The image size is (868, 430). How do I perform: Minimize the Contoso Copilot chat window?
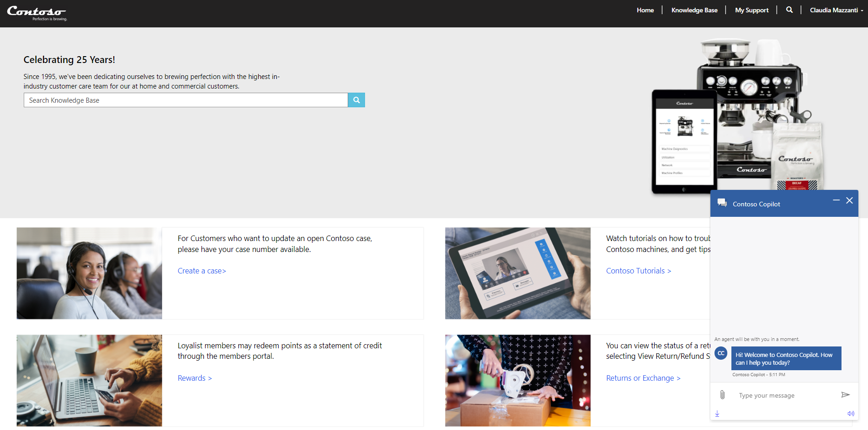[x=836, y=200]
